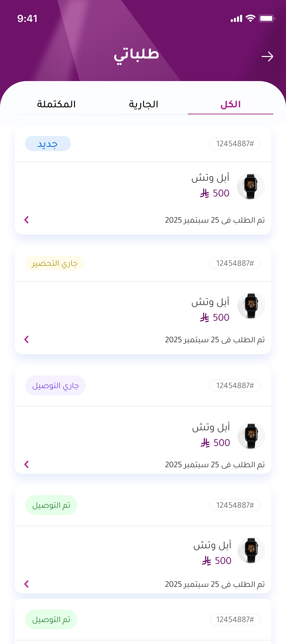The height and width of the screenshot is (644, 286).
Task: Switch to the المكتملة tab
Action: click(56, 104)
